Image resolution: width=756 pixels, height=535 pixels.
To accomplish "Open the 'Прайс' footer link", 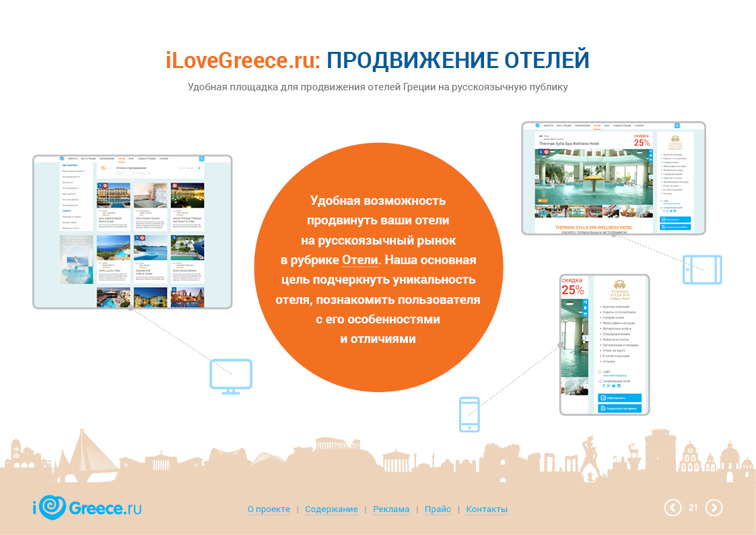I will point(438,509).
